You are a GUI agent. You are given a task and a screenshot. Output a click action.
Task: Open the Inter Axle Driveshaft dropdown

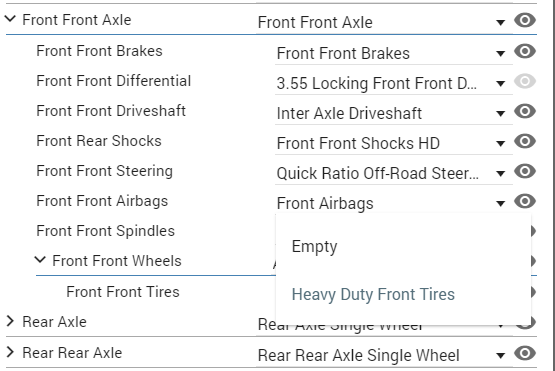click(x=394, y=114)
